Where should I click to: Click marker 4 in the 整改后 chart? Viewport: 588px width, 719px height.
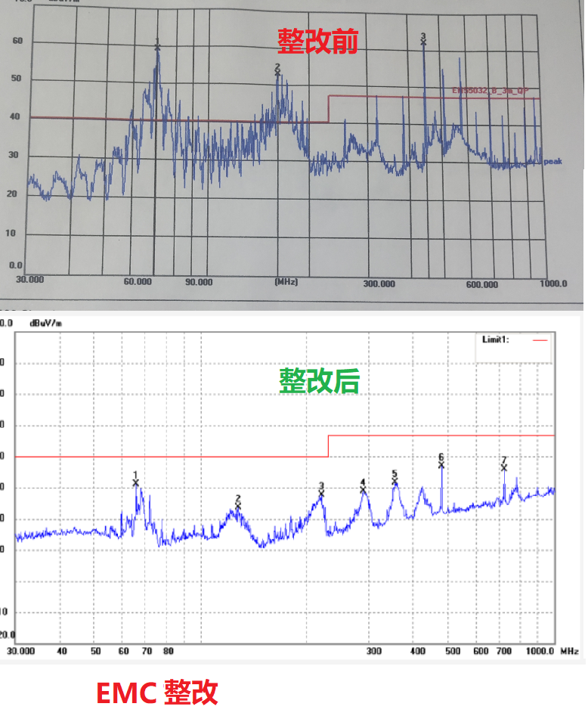[x=363, y=488]
